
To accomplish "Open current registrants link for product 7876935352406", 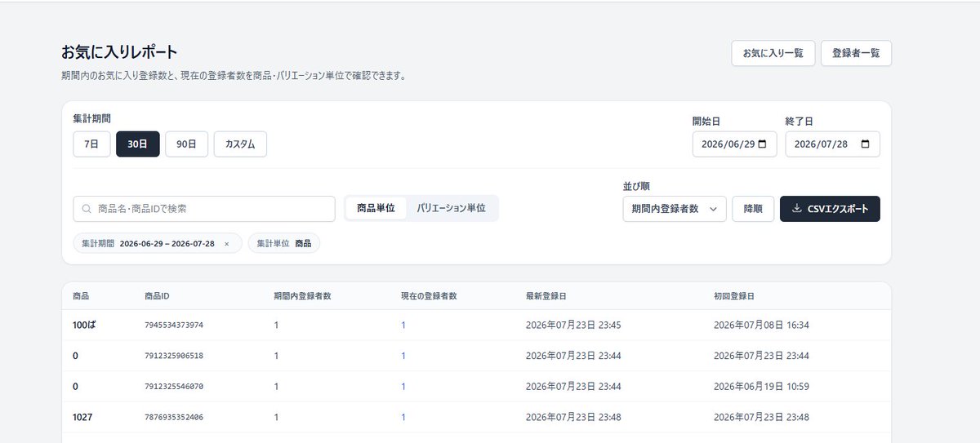I will [403, 417].
